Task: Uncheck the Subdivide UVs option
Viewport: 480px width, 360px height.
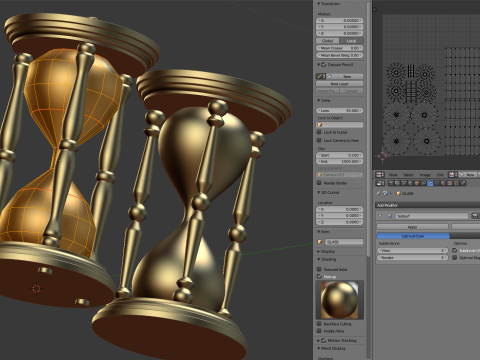Action: [x=455, y=250]
